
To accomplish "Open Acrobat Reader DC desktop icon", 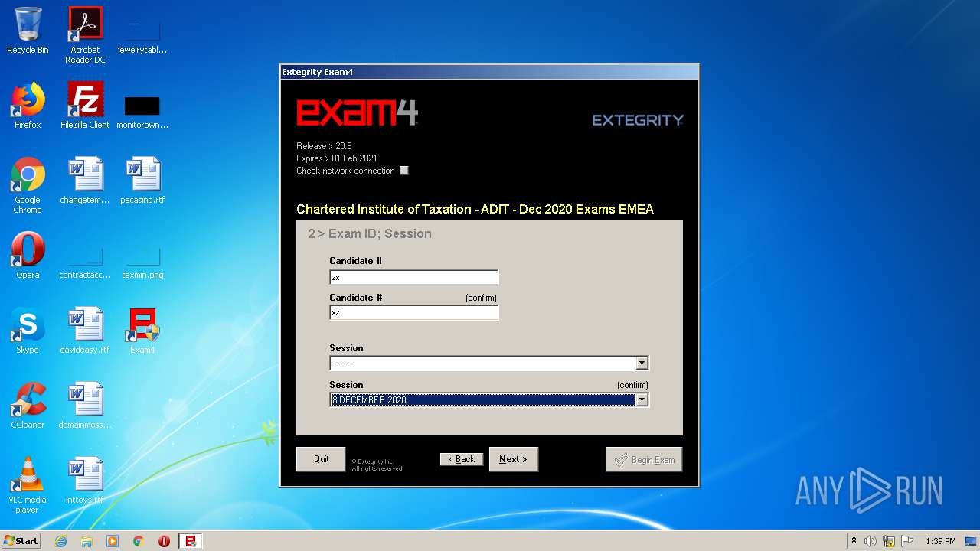I will click(85, 34).
